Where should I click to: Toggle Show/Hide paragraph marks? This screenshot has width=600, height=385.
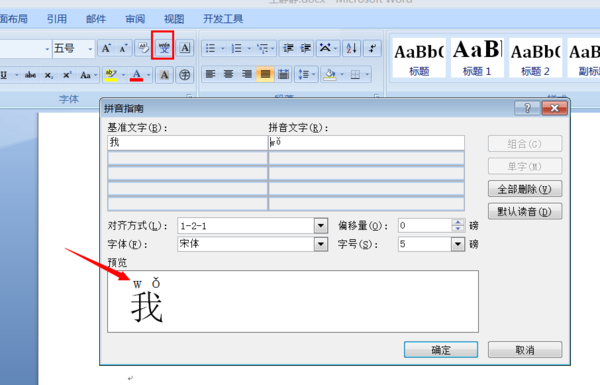372,48
